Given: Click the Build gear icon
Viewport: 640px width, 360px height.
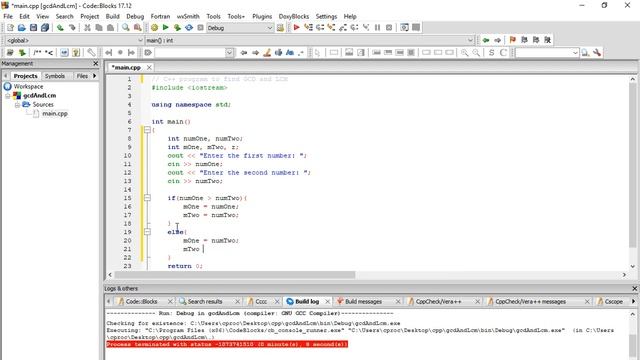Looking at the screenshot, I should [x=154, y=28].
